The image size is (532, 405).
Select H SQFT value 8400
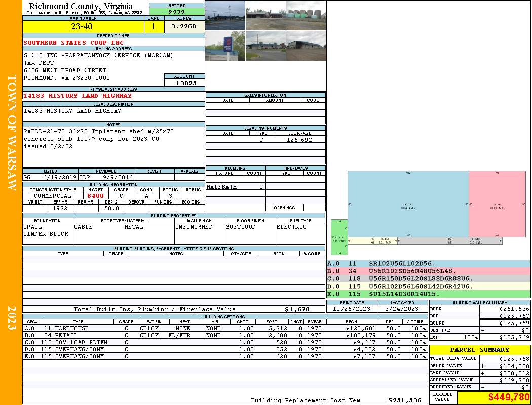coord(95,196)
